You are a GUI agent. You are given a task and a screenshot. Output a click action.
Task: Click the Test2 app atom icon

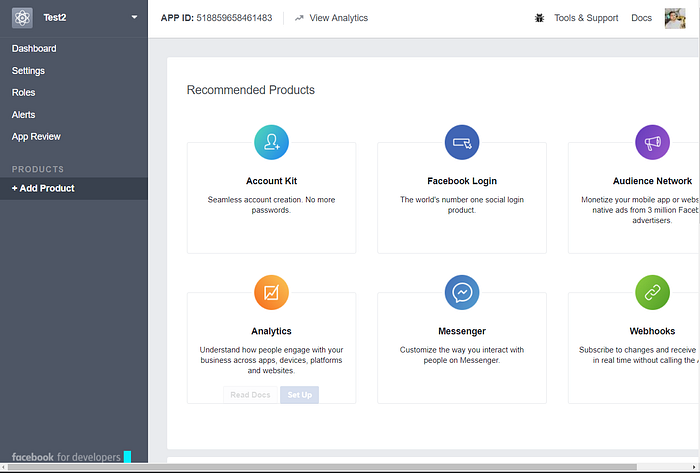(22, 18)
